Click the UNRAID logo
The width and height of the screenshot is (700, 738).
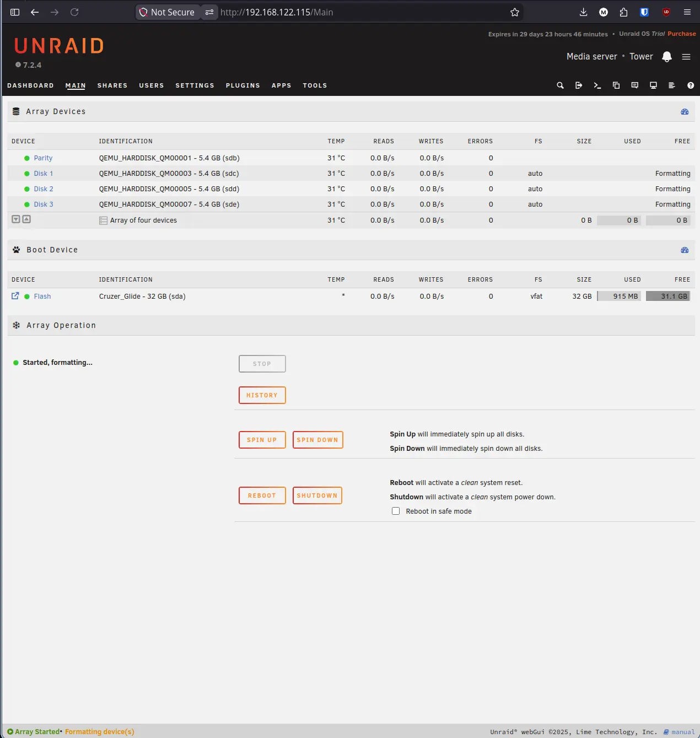[59, 46]
